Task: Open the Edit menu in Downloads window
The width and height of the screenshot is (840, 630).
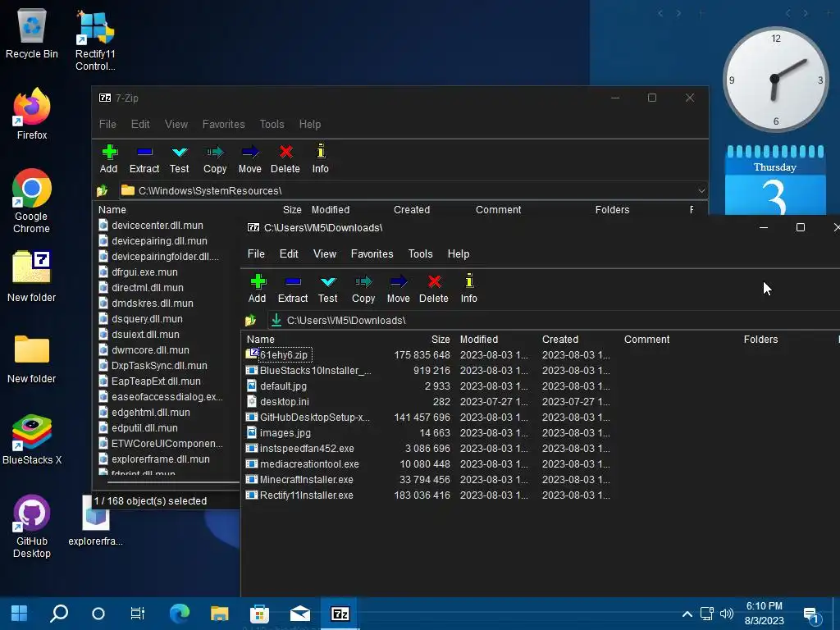Action: (x=289, y=254)
